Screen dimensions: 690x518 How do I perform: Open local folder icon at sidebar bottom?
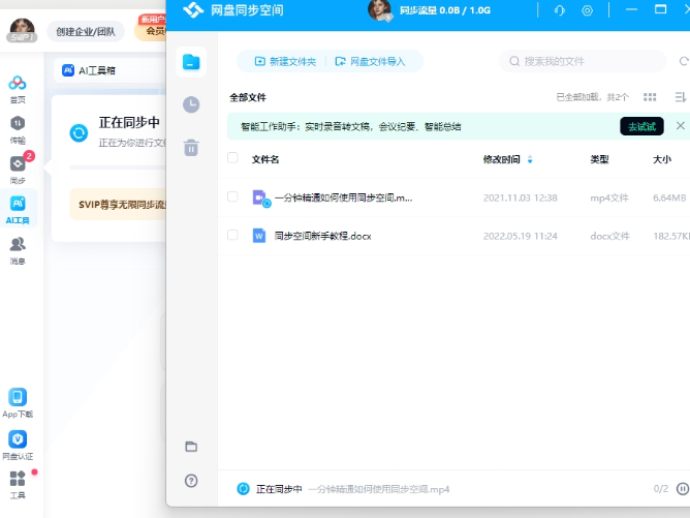click(191, 447)
